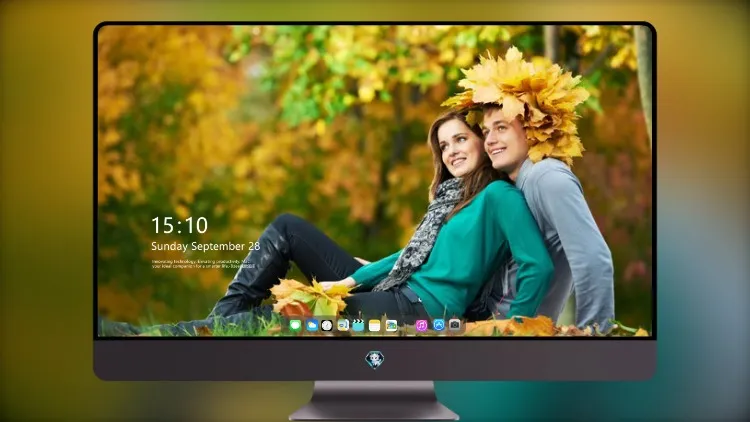Open the blue App Store icon
The image size is (750, 422).
point(439,325)
